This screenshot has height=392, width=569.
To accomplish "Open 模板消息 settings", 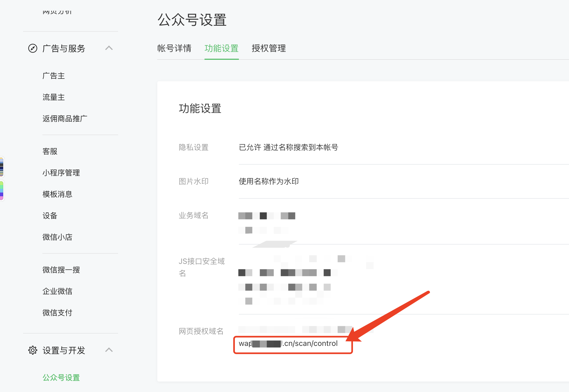I will pos(57,194).
